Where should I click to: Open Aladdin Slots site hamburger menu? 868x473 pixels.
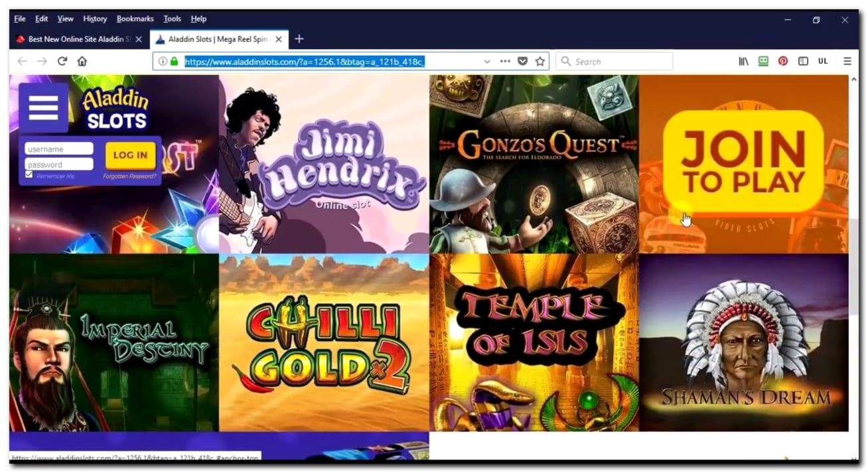click(43, 107)
